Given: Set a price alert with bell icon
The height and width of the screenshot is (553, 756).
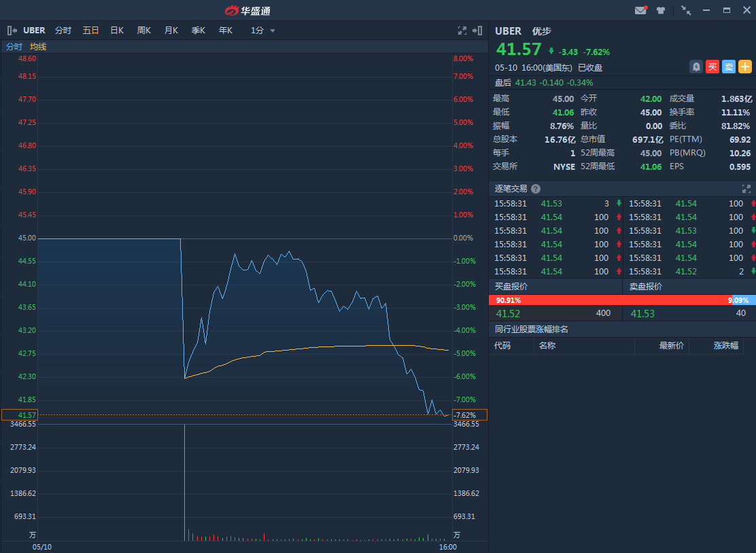Looking at the screenshot, I should point(696,67).
